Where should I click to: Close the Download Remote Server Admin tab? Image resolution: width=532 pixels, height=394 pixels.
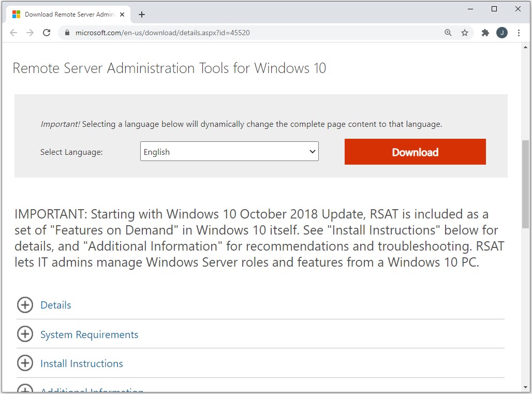click(x=122, y=14)
